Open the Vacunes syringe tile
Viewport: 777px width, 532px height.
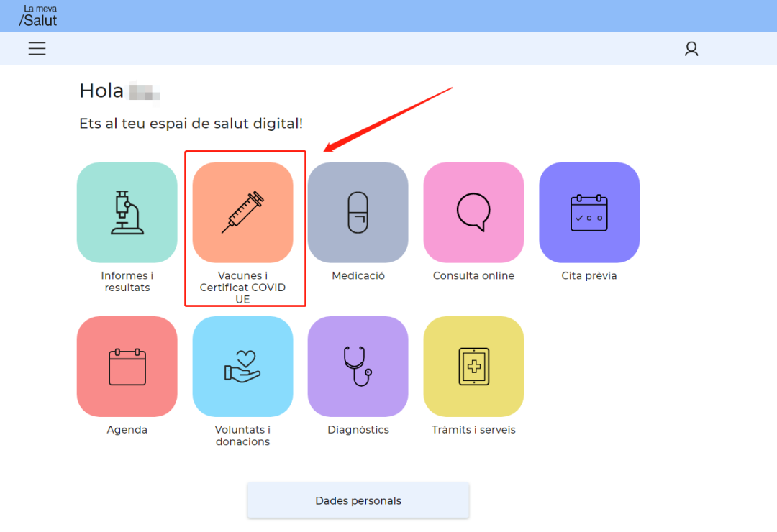[x=243, y=213]
